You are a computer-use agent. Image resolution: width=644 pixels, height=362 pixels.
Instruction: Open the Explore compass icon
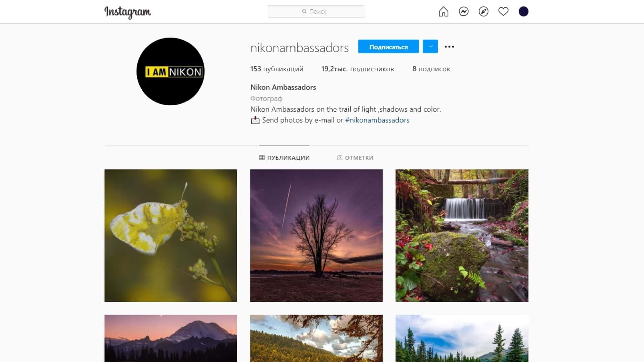[483, 12]
